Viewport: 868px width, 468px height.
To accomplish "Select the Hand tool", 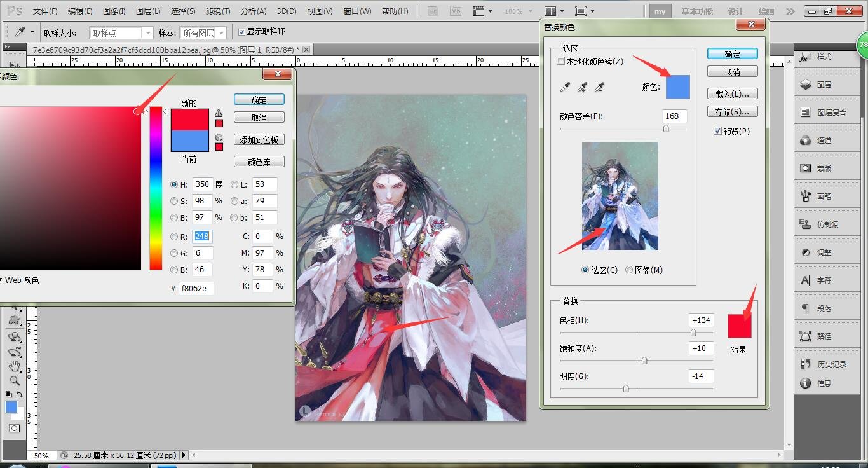I will coord(15,366).
